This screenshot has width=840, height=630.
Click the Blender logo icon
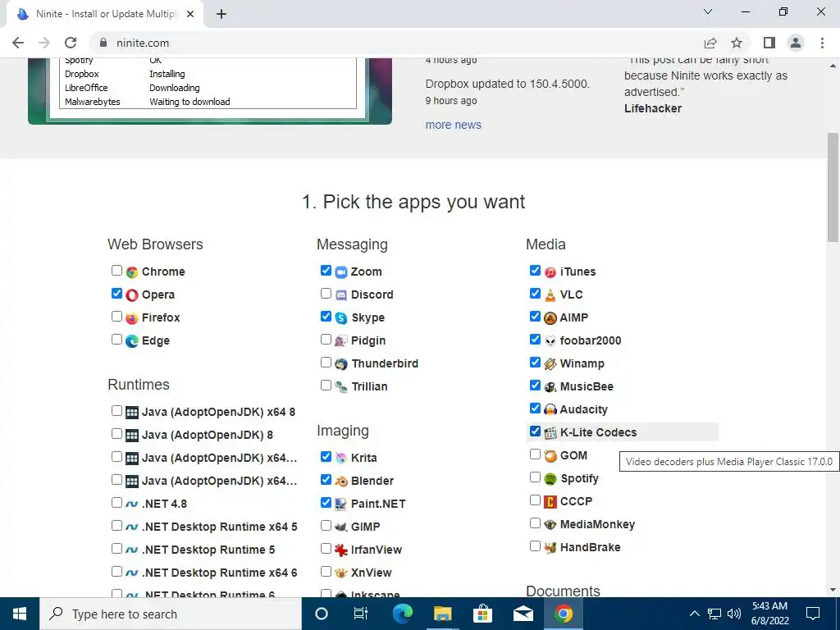[341, 482]
